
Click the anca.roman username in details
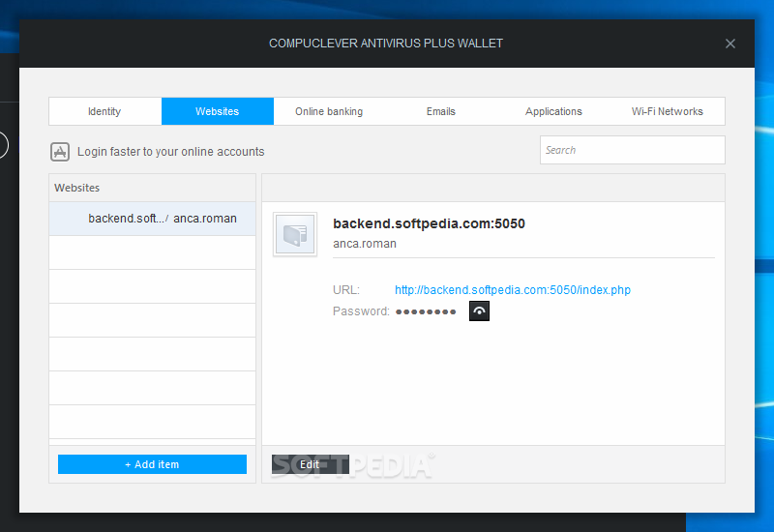[365, 244]
